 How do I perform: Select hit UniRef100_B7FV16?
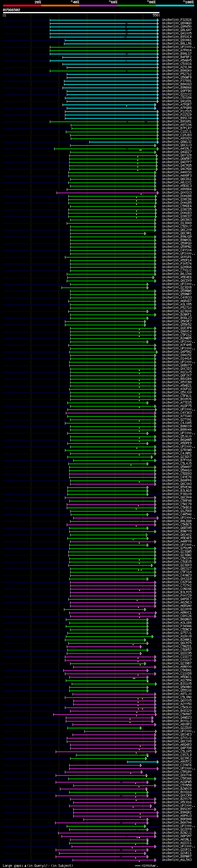(x=176, y=460)
